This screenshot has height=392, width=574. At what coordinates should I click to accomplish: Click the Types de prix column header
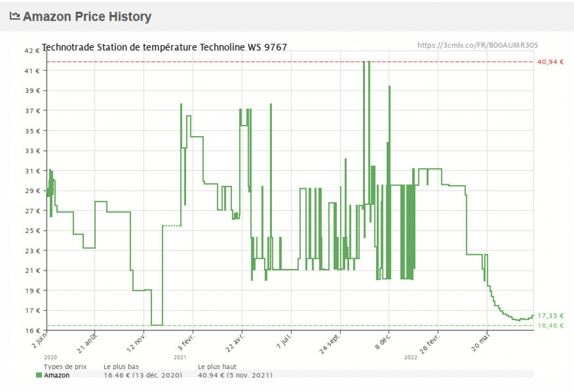point(65,367)
